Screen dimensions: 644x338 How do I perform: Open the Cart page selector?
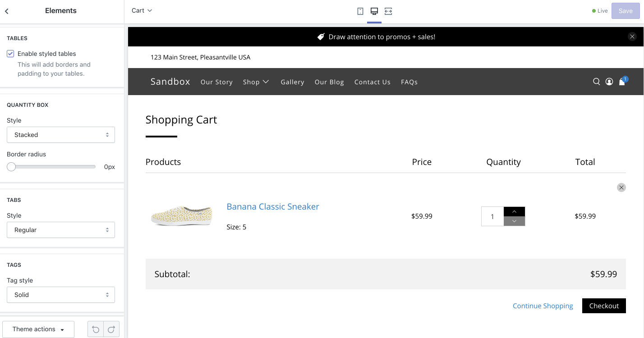(142, 10)
